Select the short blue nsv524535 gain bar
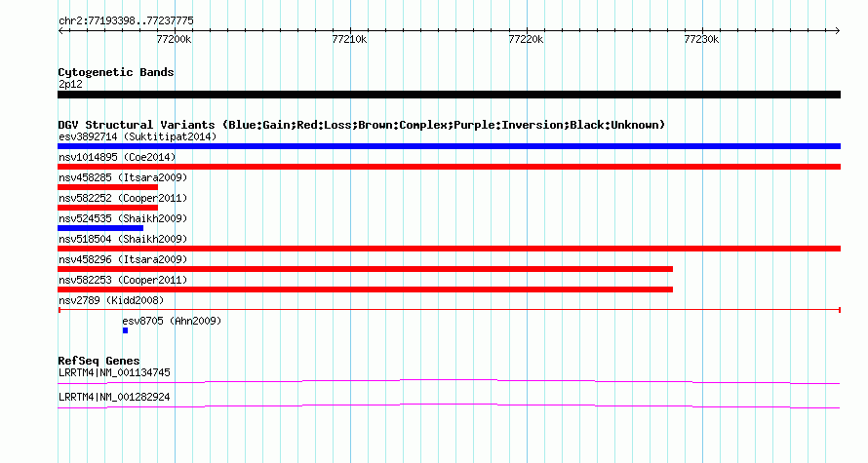Screen dimensions: 868x463 tap(100, 228)
